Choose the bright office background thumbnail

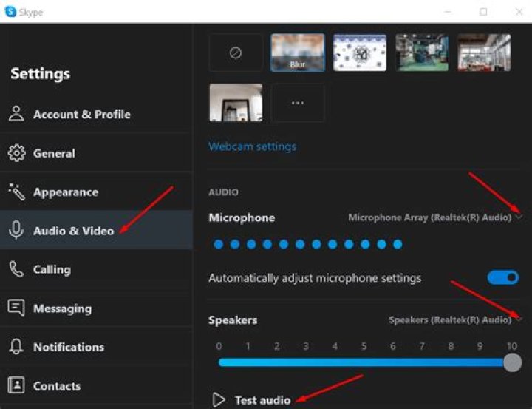coord(484,53)
